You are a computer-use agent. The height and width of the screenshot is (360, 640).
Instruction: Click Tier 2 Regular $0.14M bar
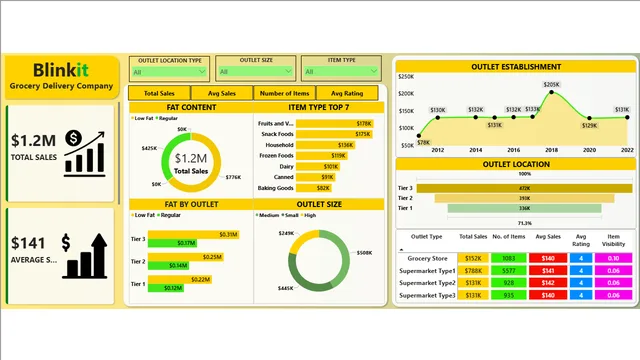(x=168, y=265)
